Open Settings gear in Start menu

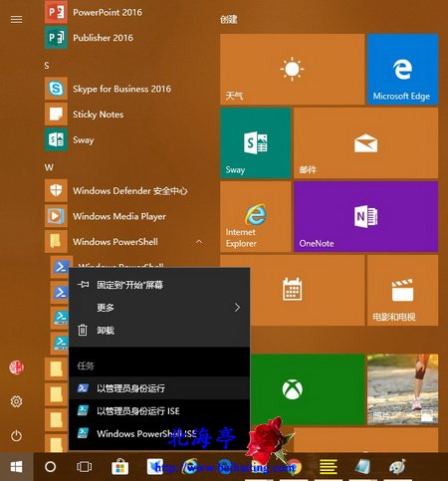16,401
